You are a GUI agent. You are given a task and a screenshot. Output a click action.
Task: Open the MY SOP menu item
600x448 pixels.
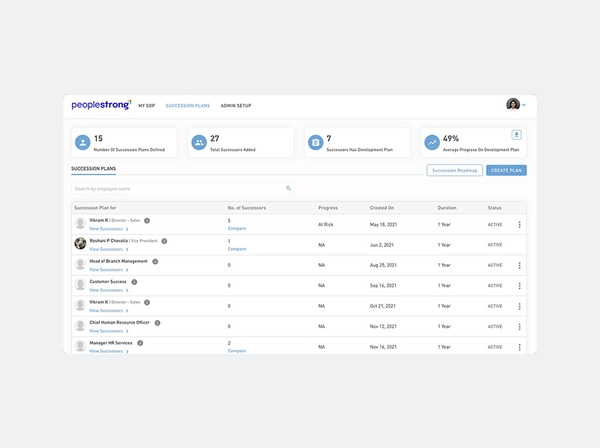147,105
